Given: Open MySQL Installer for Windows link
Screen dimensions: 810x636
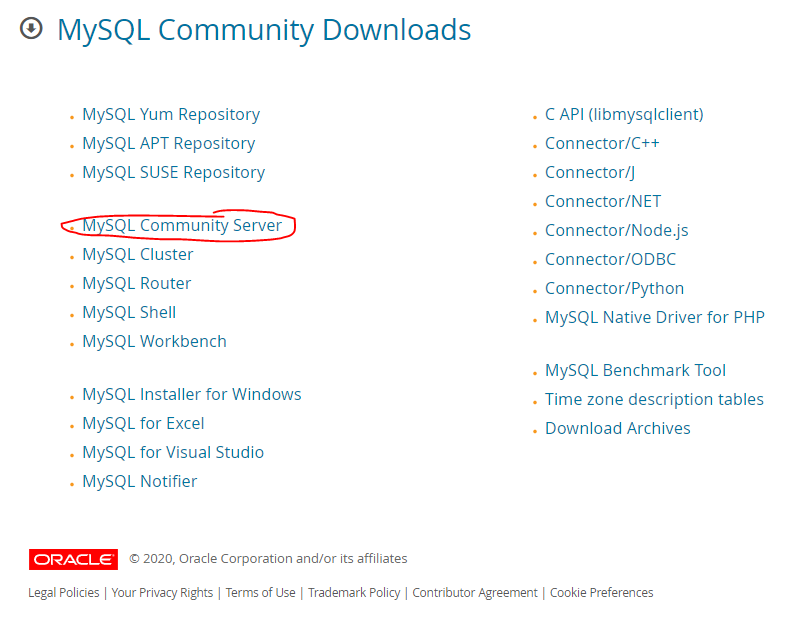Looking at the screenshot, I should 192,394.
